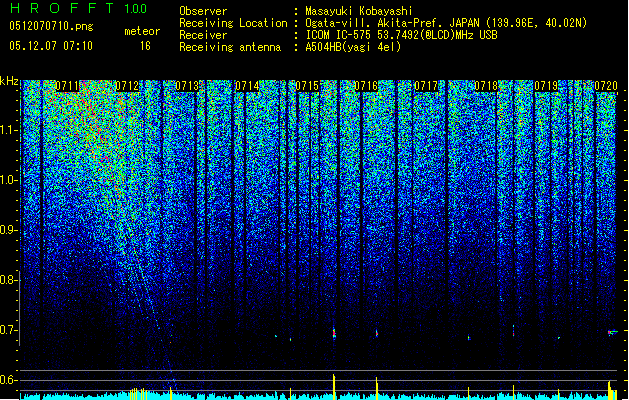The height and width of the screenshot is (400, 629).
Task: Click the kHz axis unit label
Action: click(9, 81)
